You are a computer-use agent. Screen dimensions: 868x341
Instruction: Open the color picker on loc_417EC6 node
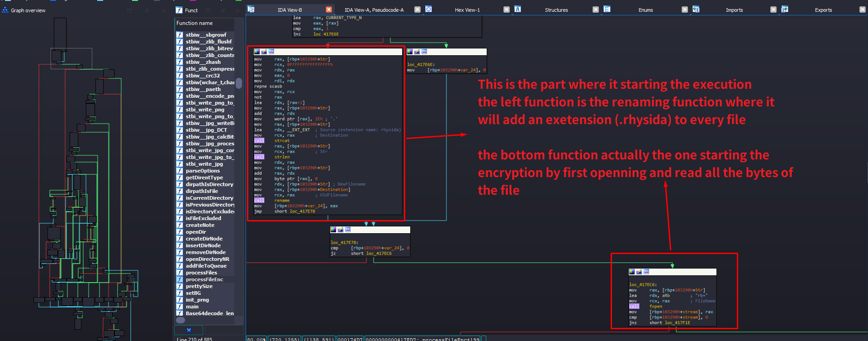click(x=632, y=272)
